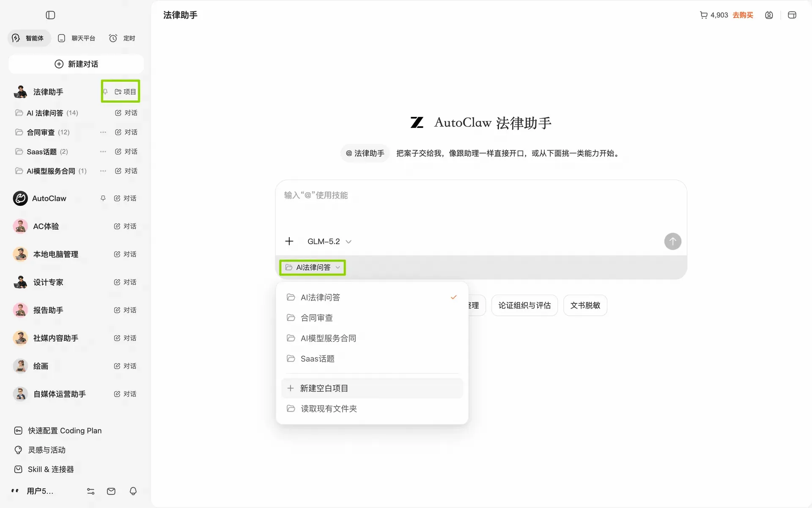Open more options for Saas话题 project
This screenshot has width=812, height=508.
tap(103, 152)
